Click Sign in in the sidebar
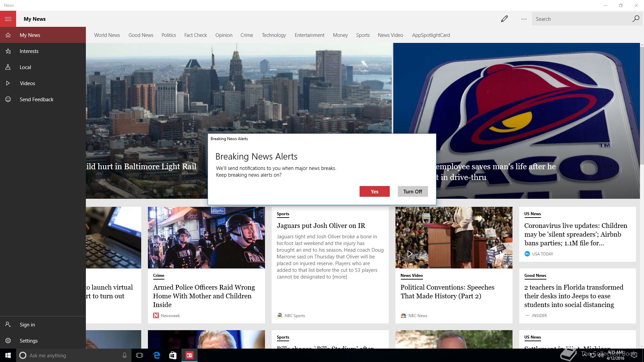Screen dimensions: 644x362 (x=43, y=324)
